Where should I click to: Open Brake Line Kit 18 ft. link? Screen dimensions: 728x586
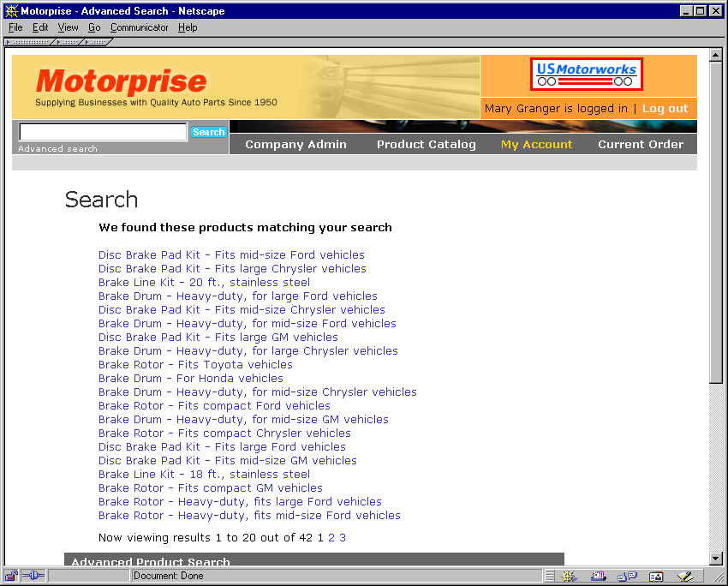205,474
